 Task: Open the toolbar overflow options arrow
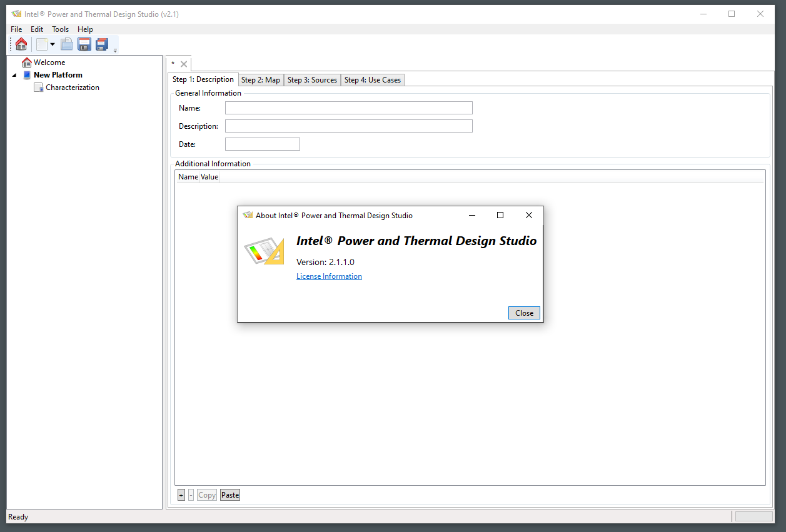pyautogui.click(x=115, y=50)
